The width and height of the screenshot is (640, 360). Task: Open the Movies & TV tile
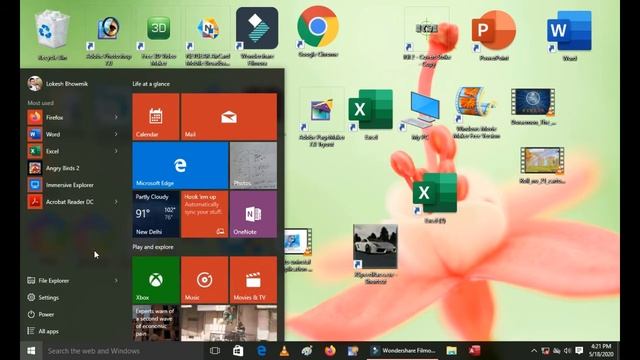click(x=253, y=280)
